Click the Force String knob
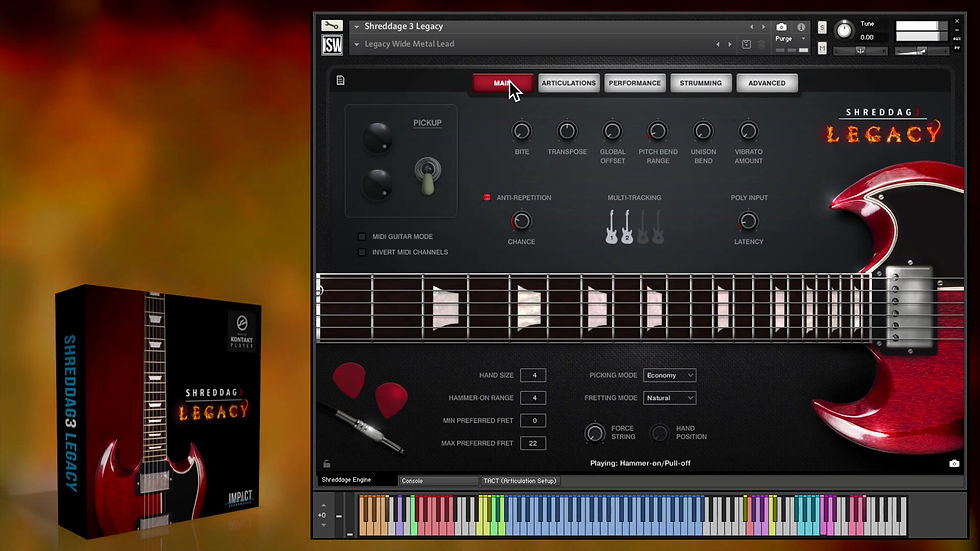 [x=594, y=432]
